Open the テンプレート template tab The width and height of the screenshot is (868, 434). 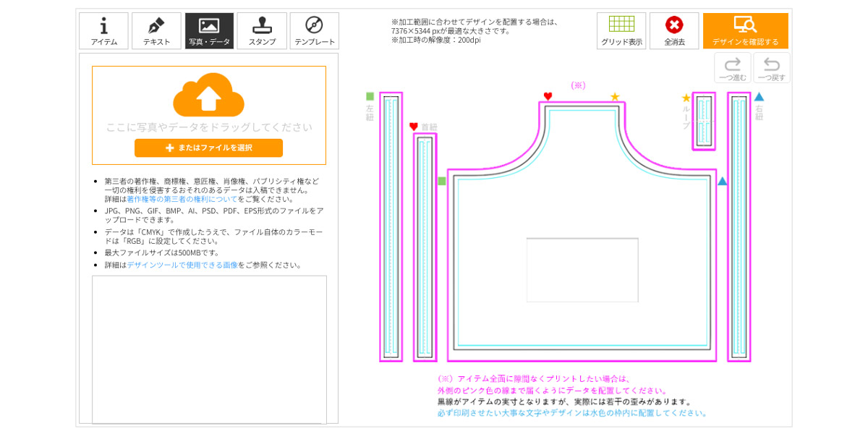[x=315, y=31]
